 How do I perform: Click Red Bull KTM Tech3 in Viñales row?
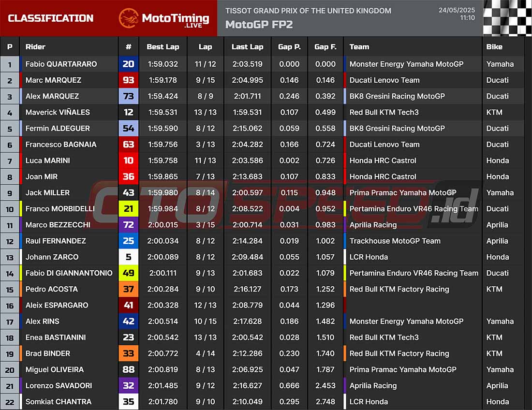[384, 112]
